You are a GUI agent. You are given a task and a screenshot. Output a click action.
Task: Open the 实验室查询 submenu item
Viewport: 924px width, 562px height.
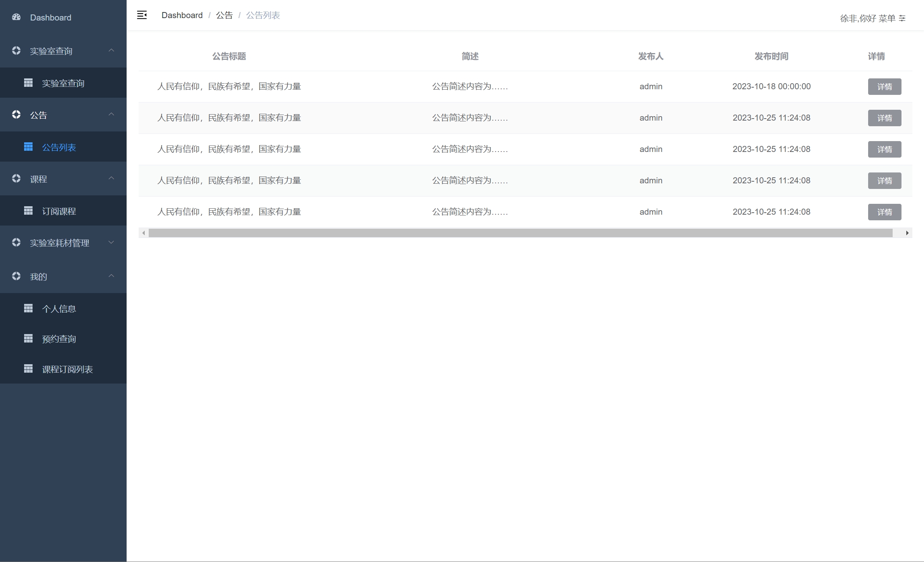[63, 83]
